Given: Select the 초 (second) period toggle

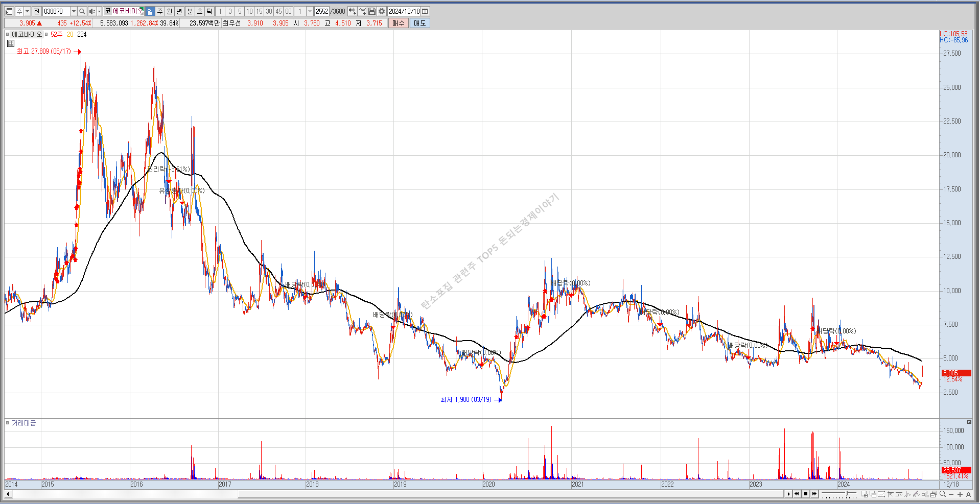Looking at the screenshot, I should [x=199, y=11].
